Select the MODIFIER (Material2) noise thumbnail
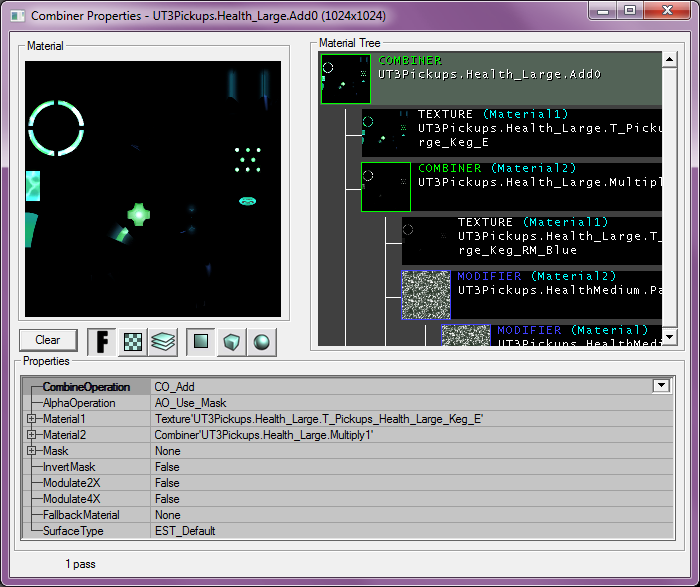Viewport: 700px width, 587px height. [x=426, y=294]
